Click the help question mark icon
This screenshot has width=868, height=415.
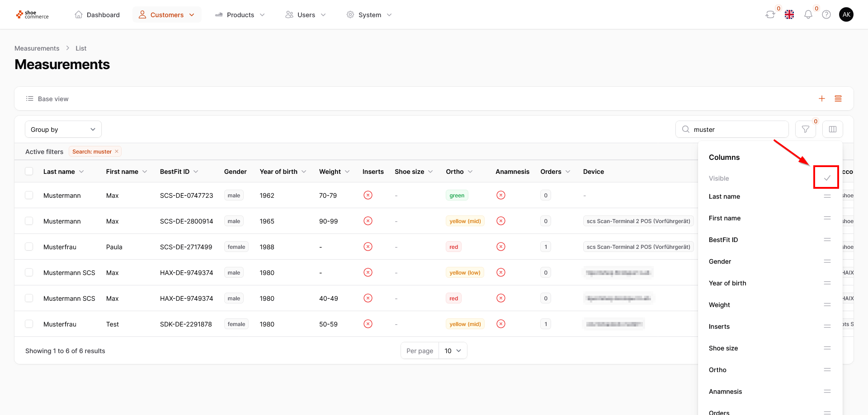[826, 15]
